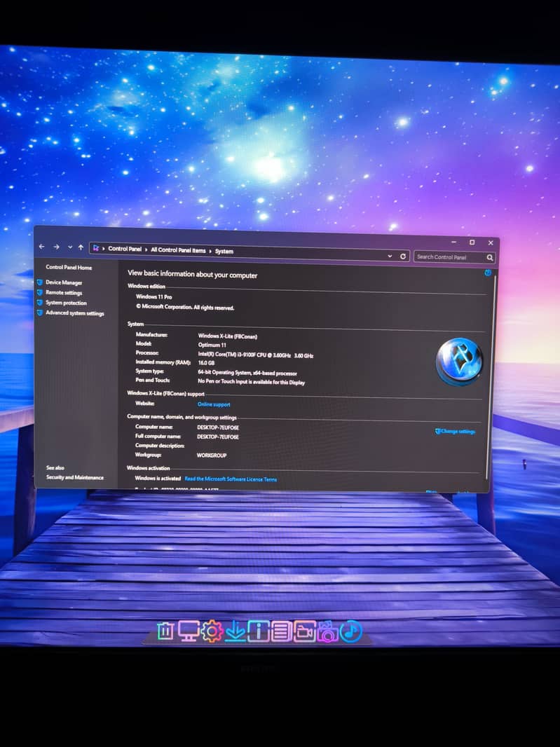Open Advanced system settings link
The width and height of the screenshot is (560, 747).
pyautogui.click(x=75, y=313)
